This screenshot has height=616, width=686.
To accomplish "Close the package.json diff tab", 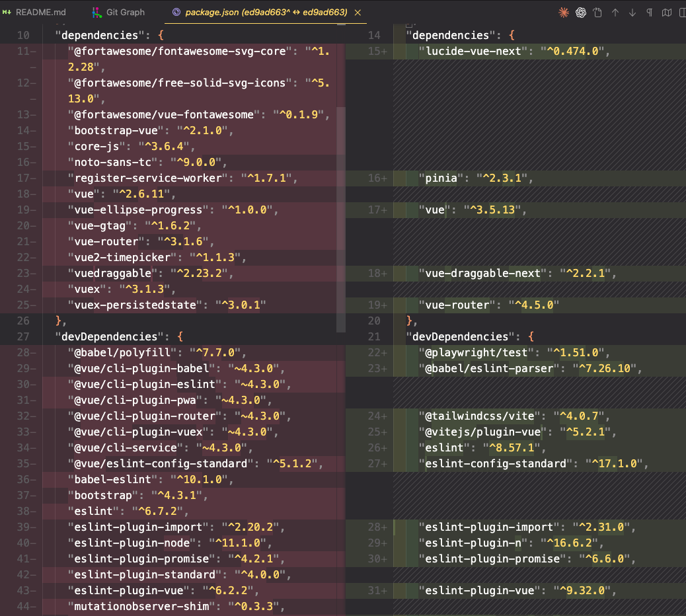I will coord(358,13).
